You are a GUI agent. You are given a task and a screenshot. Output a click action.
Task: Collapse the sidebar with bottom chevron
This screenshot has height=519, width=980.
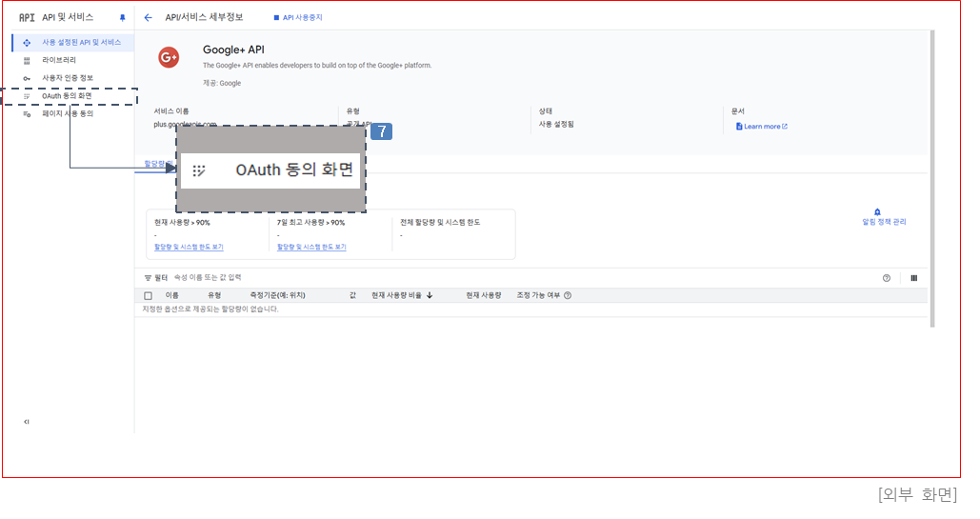27,422
